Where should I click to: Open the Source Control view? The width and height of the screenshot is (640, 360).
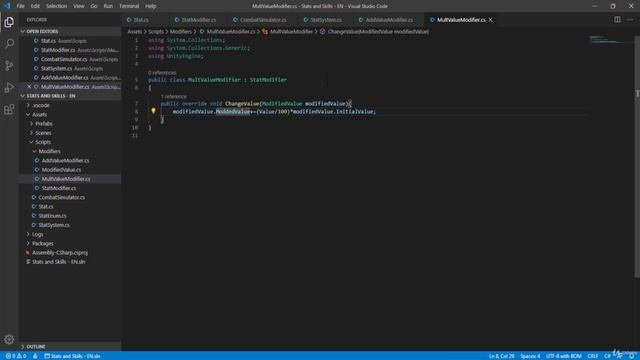9,65
